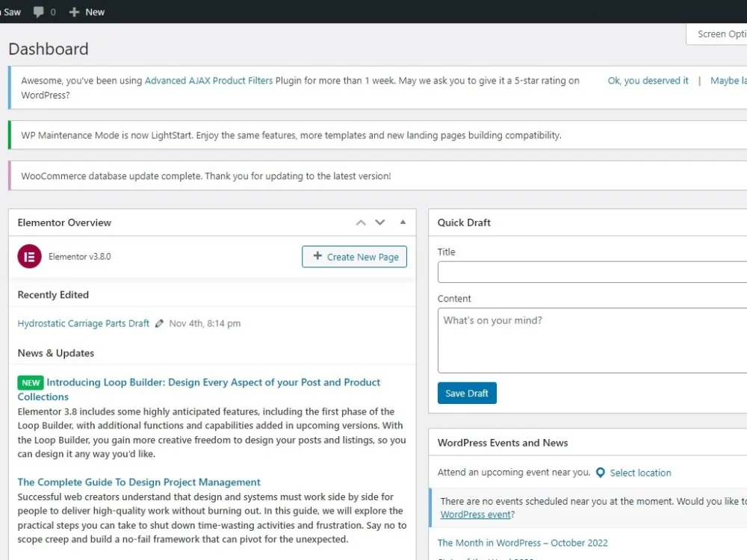
Task: Open 'The Month in WordPress – October 2022'
Action: point(523,543)
